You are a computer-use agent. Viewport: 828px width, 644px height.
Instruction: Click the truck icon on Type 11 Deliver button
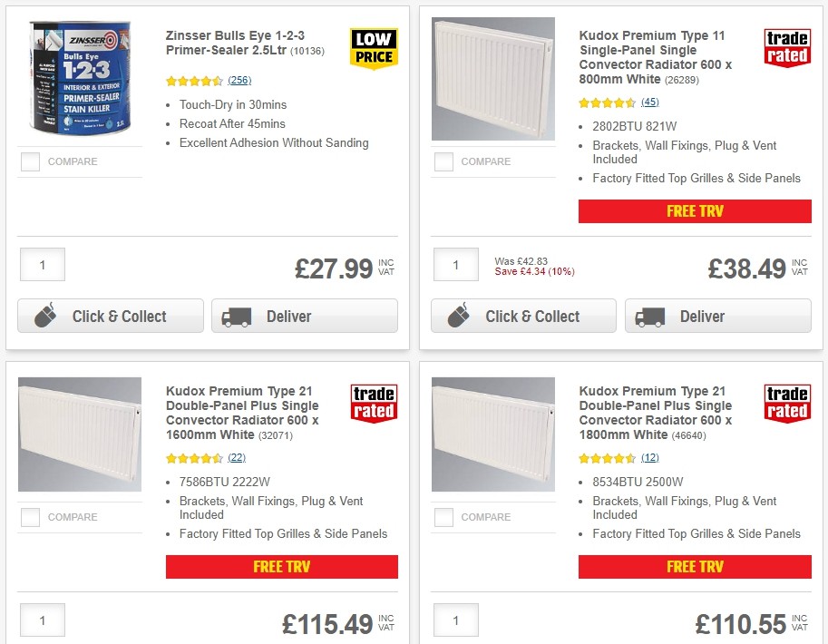point(649,316)
